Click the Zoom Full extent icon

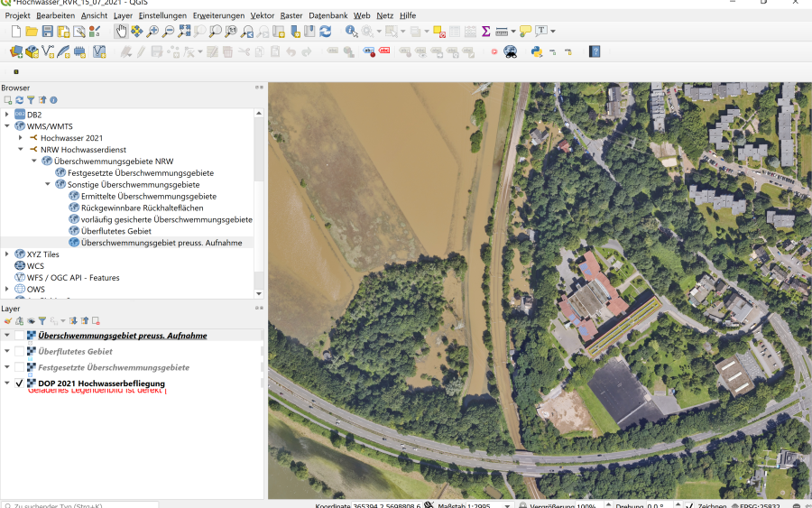184,32
